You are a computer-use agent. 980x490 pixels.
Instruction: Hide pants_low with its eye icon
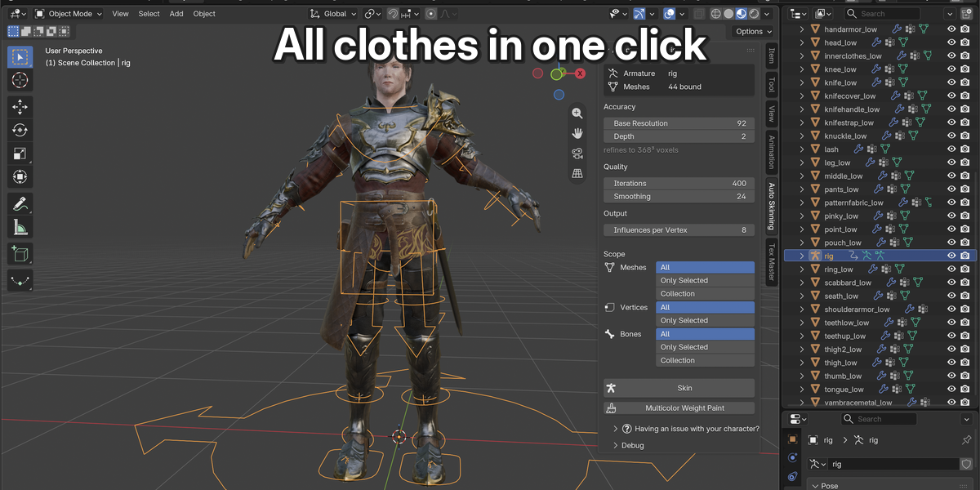951,189
